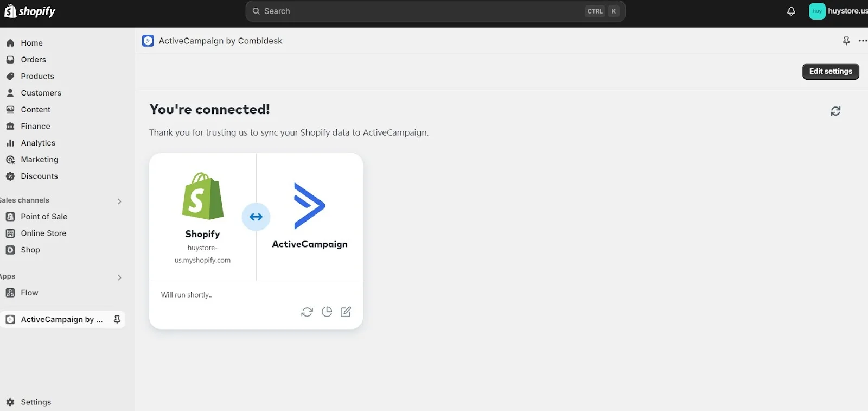Click the "You're connected!" heading
The width and height of the screenshot is (868, 411).
coord(209,109)
